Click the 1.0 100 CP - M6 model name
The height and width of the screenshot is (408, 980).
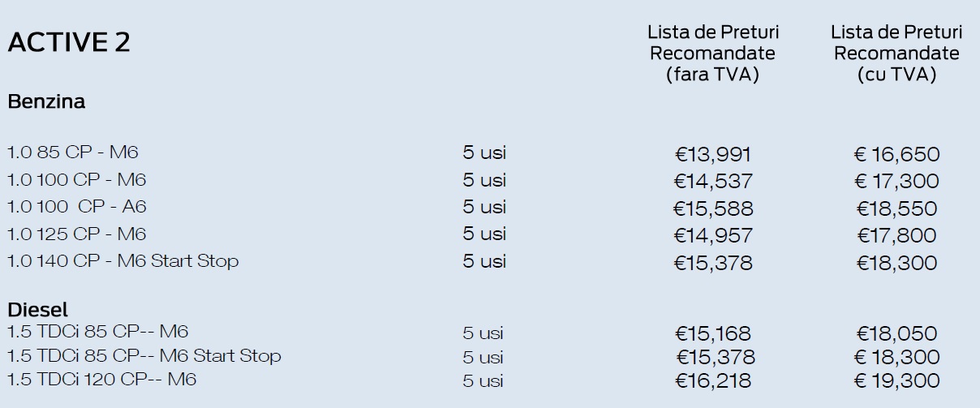76,179
